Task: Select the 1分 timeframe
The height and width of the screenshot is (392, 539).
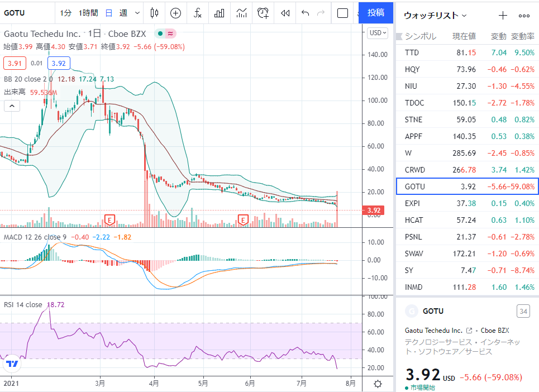Action: tap(66, 13)
